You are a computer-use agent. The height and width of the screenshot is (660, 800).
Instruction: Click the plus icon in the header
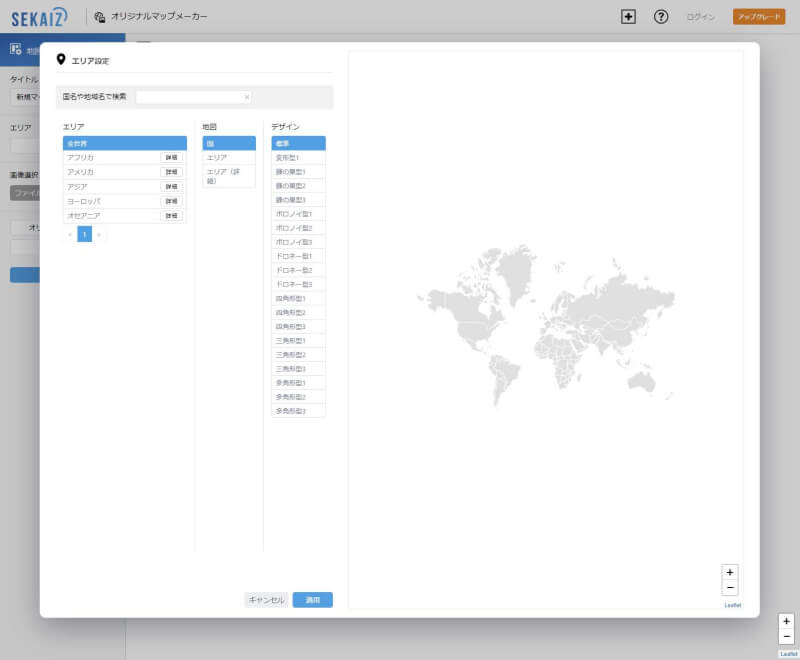[628, 17]
